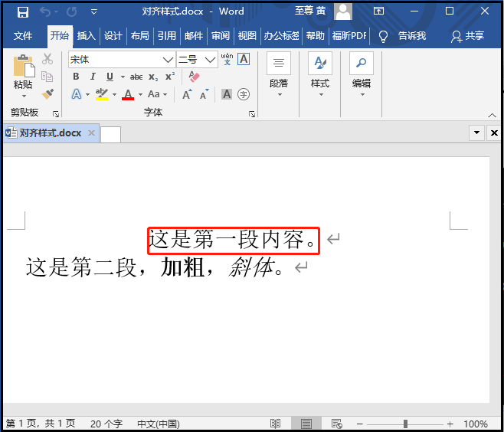Image resolution: width=504 pixels, height=432 pixels.
Task: Open the document tab list dropdown
Action: coord(476,133)
